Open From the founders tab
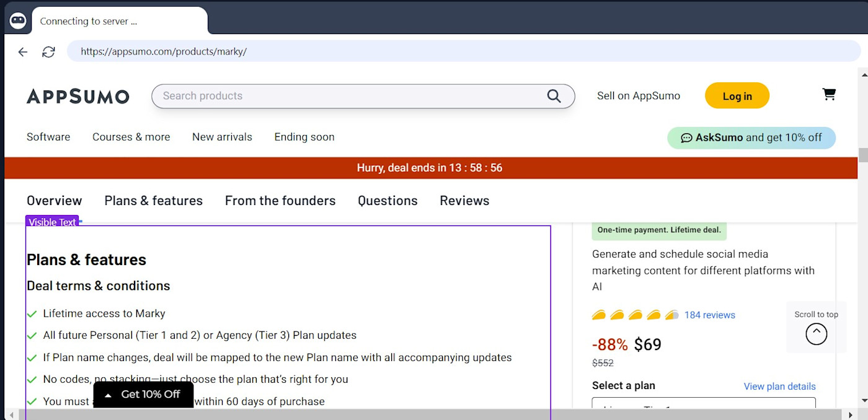 (280, 201)
